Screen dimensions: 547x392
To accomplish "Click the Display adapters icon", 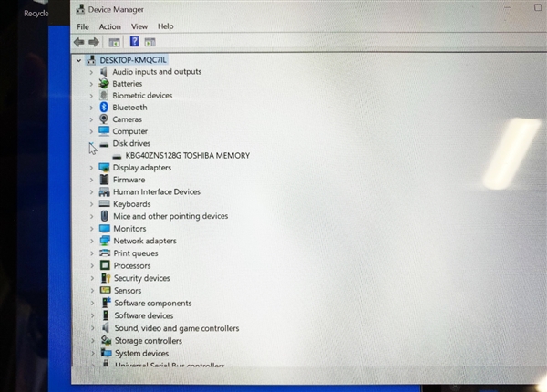I will pos(104,168).
